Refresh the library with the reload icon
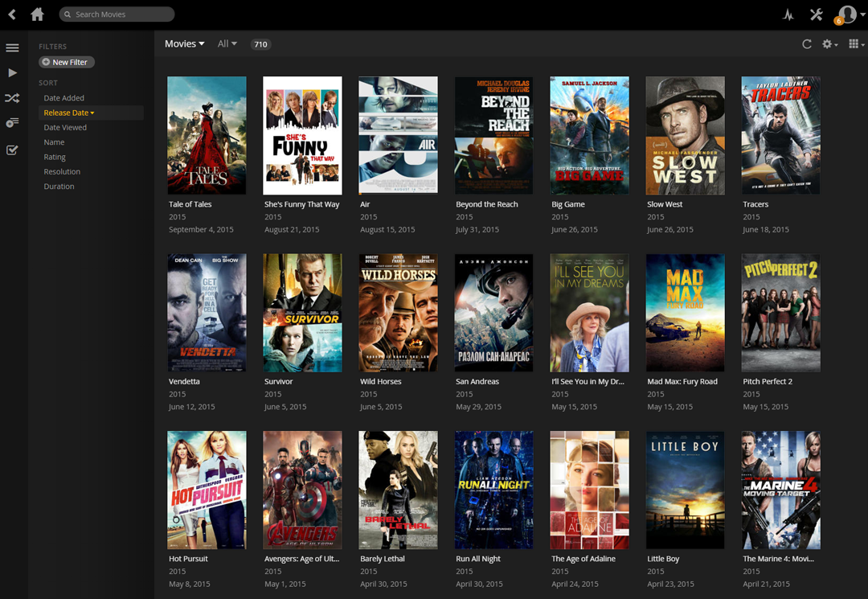868x599 pixels. (x=807, y=44)
